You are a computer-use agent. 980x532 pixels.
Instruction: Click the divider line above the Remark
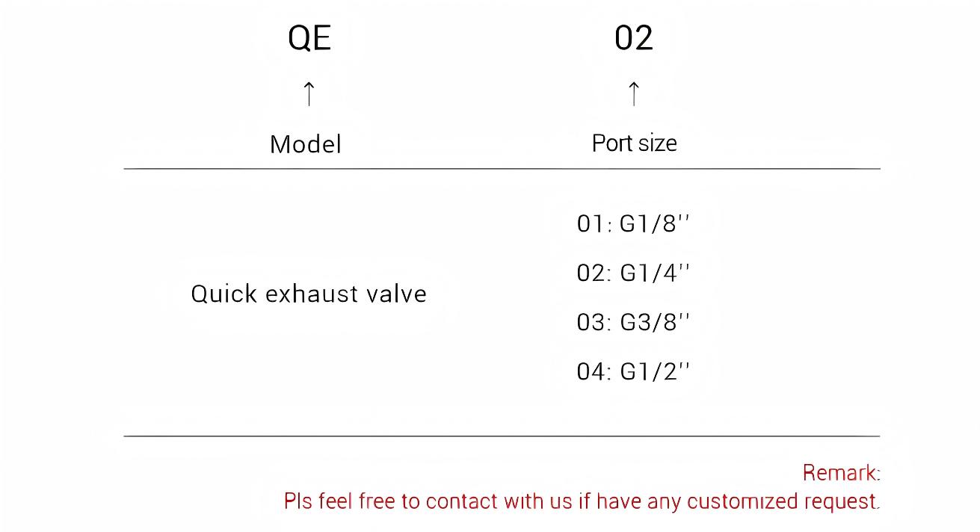pos(502,436)
